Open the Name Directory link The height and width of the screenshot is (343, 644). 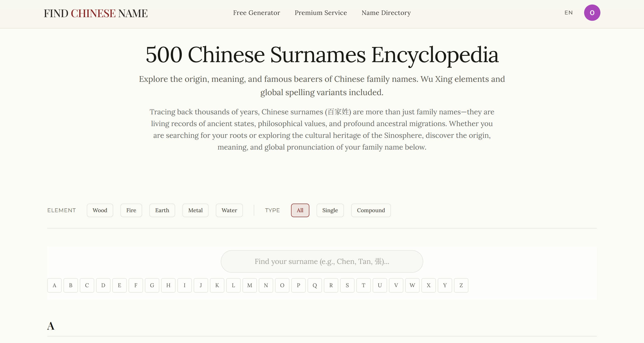tap(386, 13)
